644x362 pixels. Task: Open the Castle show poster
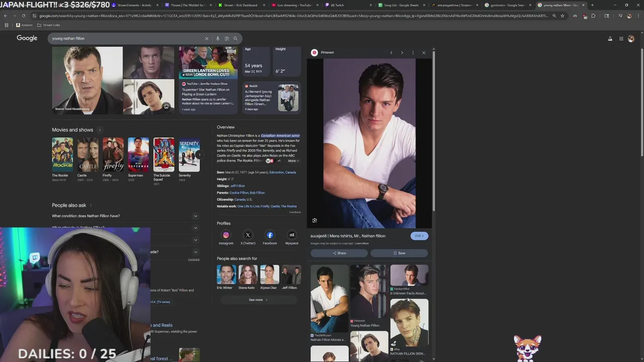click(88, 155)
